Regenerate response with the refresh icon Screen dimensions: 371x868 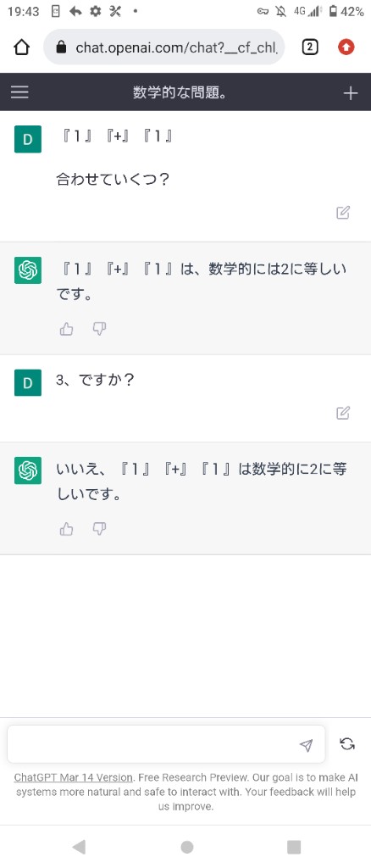click(347, 744)
